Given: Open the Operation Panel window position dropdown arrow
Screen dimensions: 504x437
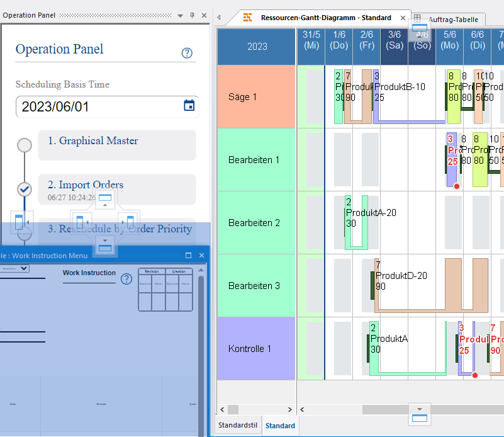Looking at the screenshot, I should (181, 15).
